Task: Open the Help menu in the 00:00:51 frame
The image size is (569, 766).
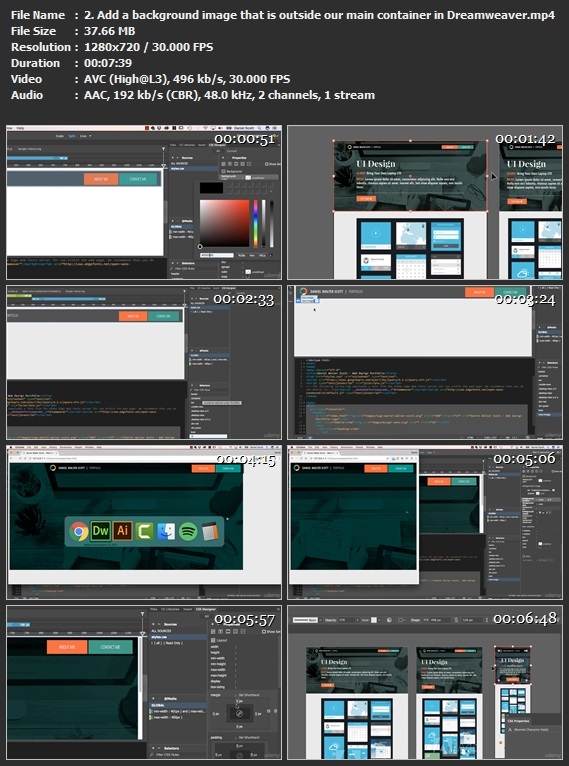Action: pos(20,128)
